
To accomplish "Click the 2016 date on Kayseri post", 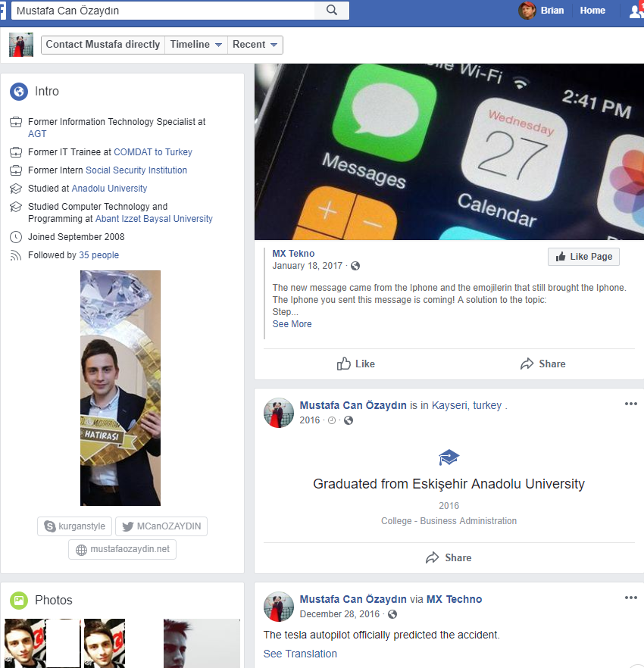I will [309, 420].
